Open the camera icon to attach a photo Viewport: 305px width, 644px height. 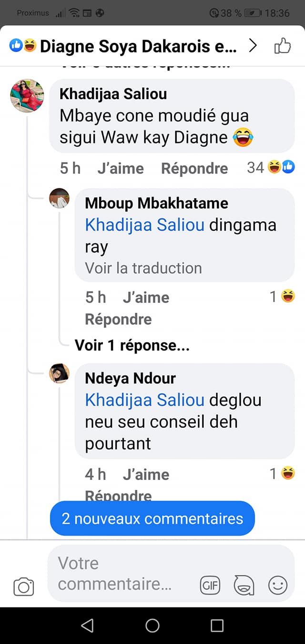click(x=23, y=587)
